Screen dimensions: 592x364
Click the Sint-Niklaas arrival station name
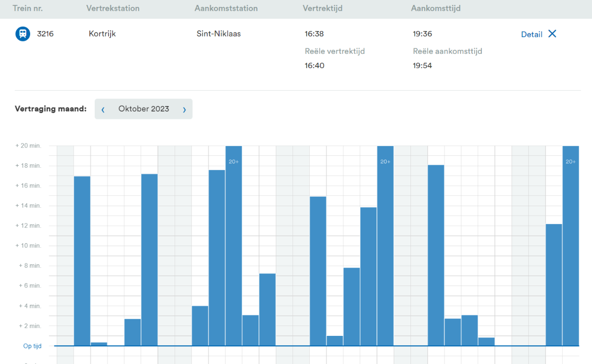(x=219, y=34)
